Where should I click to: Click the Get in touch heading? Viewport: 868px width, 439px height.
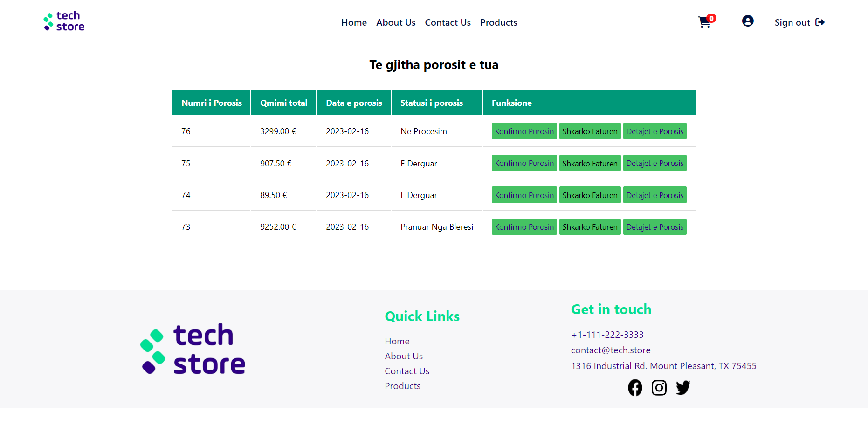pyautogui.click(x=611, y=309)
